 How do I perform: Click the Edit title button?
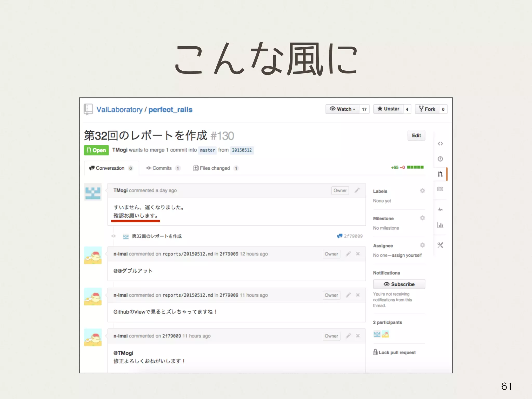click(416, 136)
